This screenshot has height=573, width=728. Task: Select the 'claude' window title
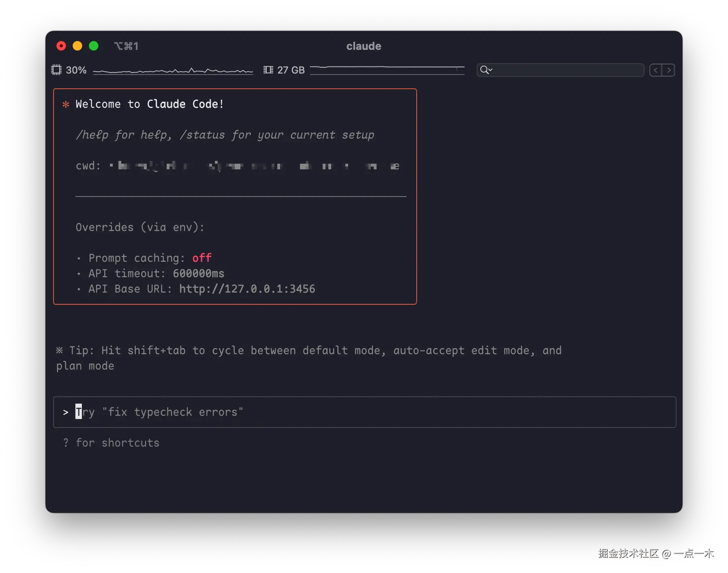pyautogui.click(x=364, y=46)
